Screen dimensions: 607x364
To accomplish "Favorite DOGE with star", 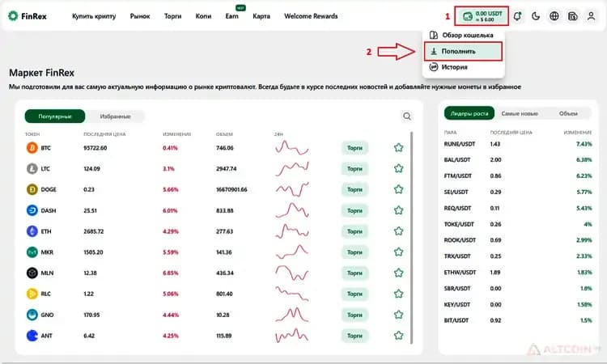I will (398, 189).
